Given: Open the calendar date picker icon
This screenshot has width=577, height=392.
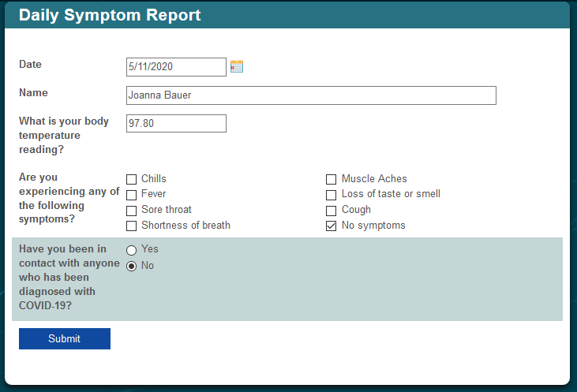Looking at the screenshot, I should click(x=237, y=66).
